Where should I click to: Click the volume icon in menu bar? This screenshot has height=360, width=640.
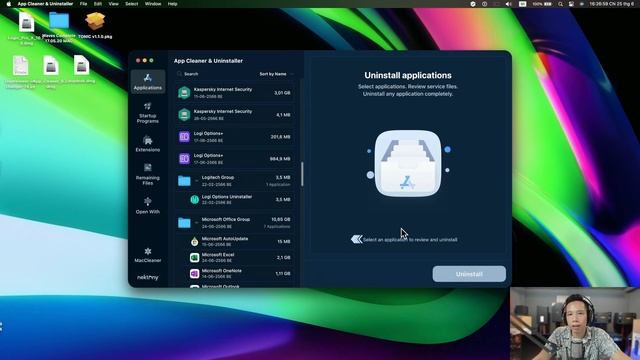pos(508,4)
